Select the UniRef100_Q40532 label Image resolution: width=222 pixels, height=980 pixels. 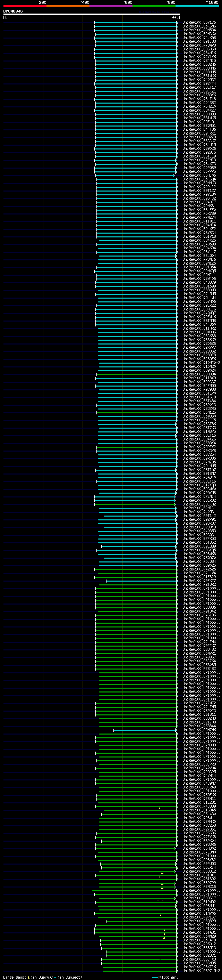pos(199,80)
